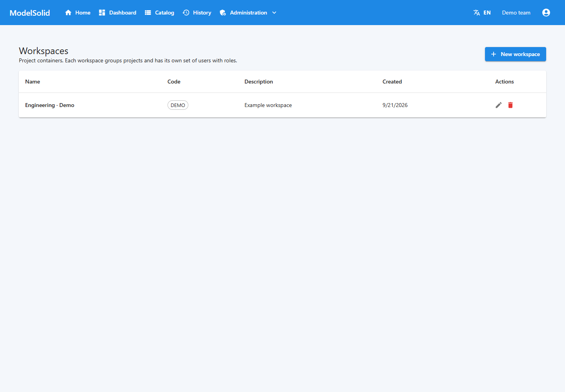Edit the Engineering · Demo workspace pencil icon
565x392 pixels.
tap(499, 105)
